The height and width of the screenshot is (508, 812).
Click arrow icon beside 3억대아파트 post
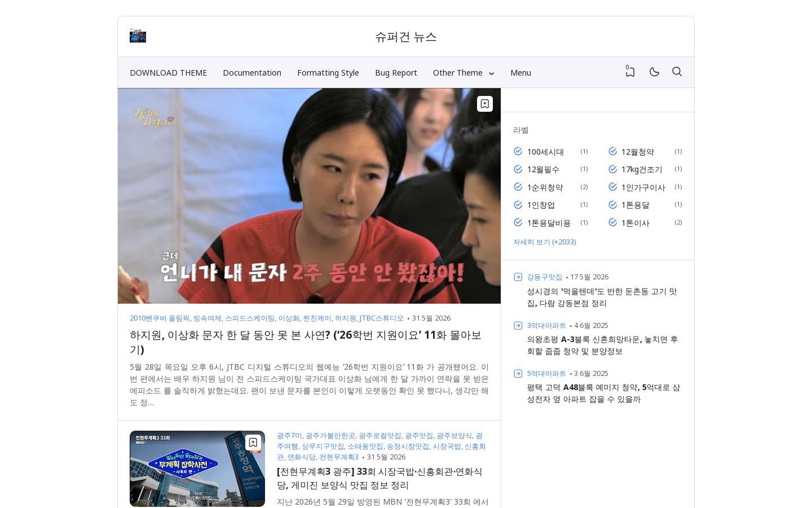point(518,325)
